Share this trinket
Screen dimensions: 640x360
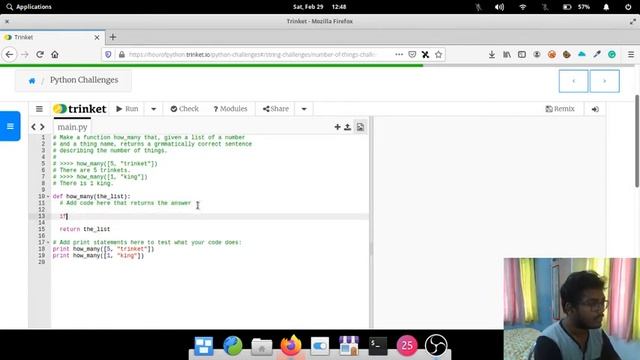coord(276,109)
